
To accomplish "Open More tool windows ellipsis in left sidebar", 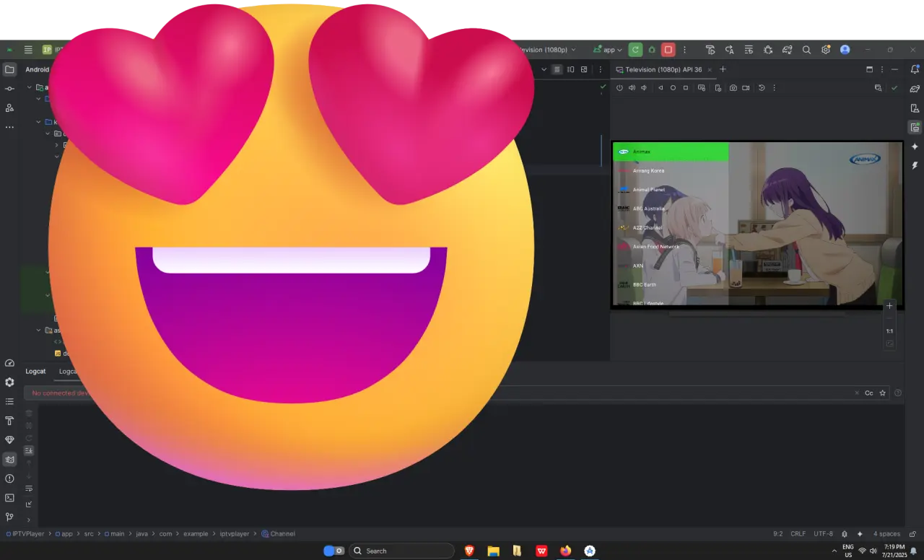I will [9, 127].
